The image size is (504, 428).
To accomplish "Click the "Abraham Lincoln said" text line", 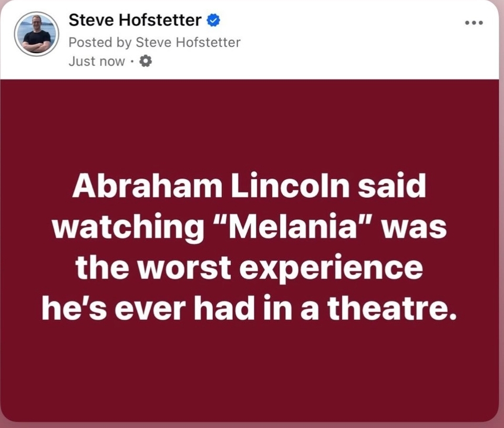I will (x=249, y=188).
